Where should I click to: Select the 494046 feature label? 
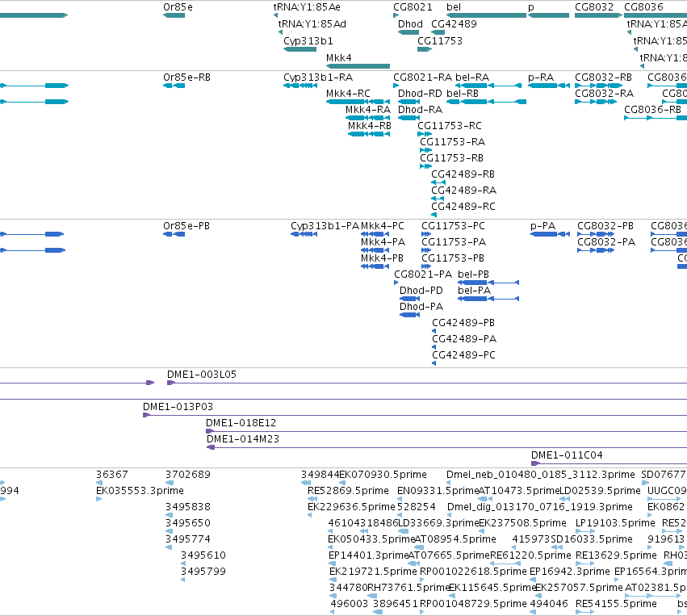coord(548,604)
